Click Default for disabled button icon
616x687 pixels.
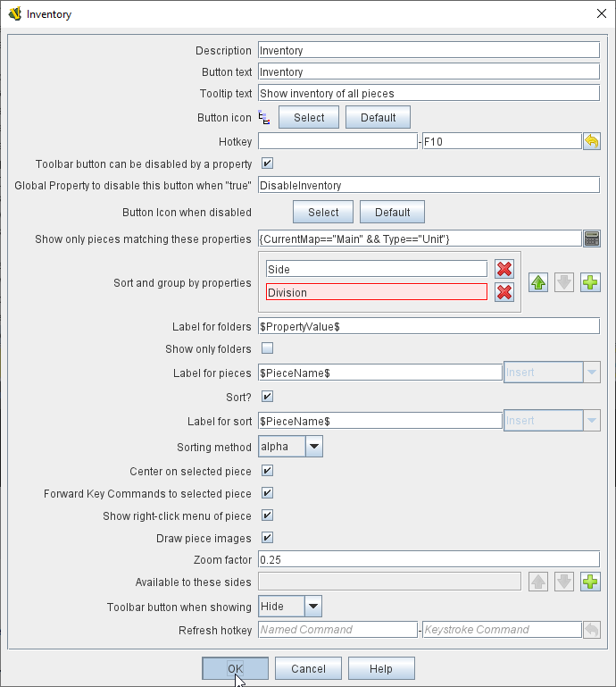(x=392, y=213)
